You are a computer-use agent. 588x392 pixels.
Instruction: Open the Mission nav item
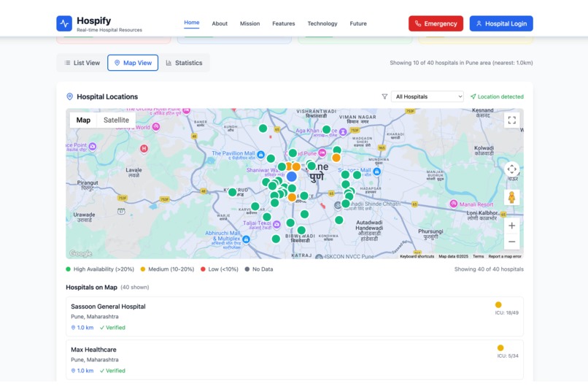coord(249,23)
